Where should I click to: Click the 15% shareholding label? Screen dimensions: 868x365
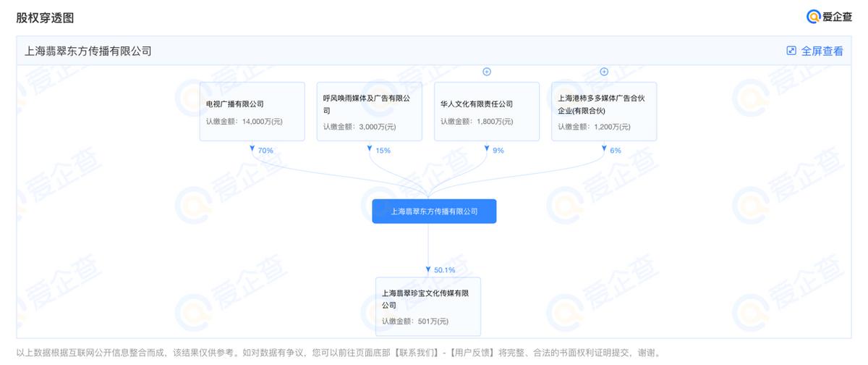coord(383,151)
